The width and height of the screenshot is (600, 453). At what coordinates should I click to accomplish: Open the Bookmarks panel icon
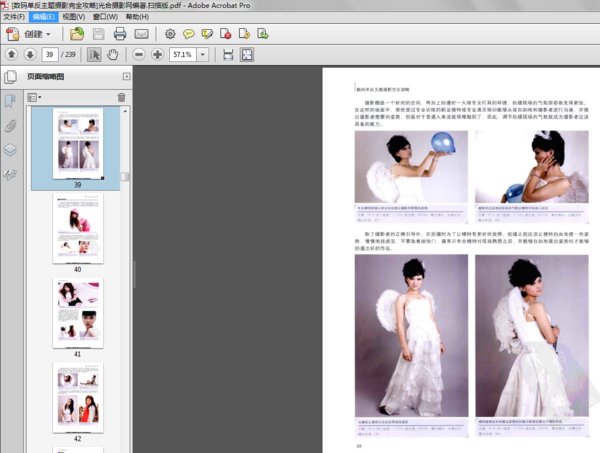11,101
